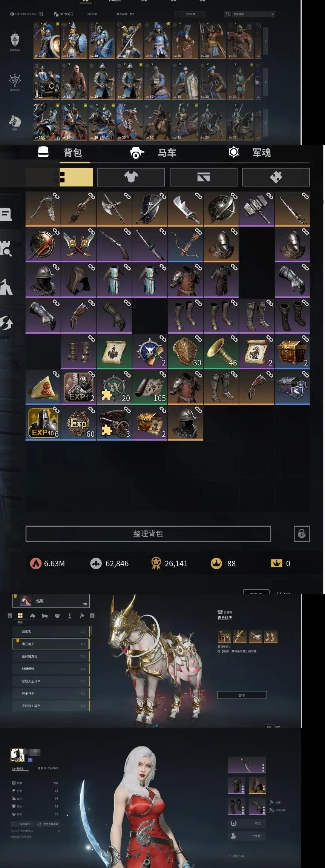Click the horse-head category icon in skin panel
325x868 pixels.
(x=33, y=616)
